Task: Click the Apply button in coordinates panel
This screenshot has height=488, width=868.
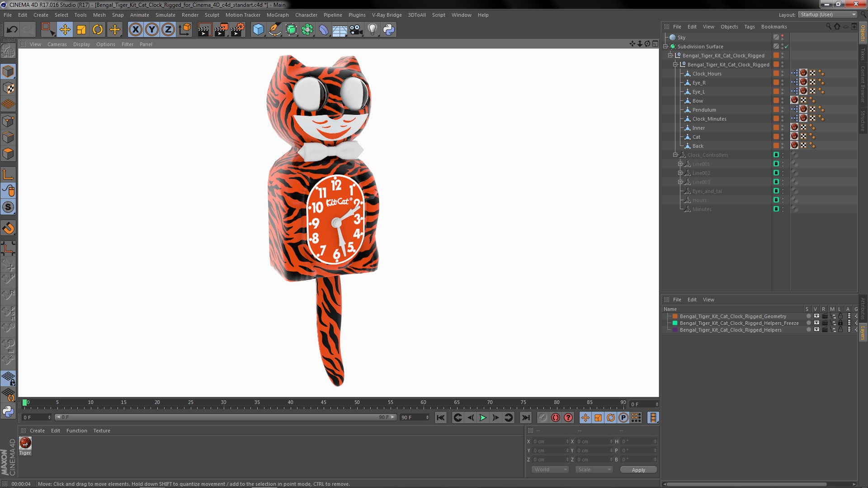Action: click(639, 469)
